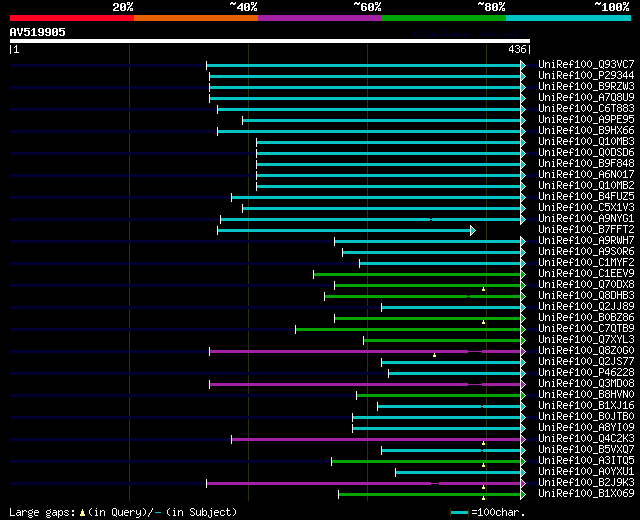Click the B7FFT2 alignment end arrowhead

tap(473, 231)
